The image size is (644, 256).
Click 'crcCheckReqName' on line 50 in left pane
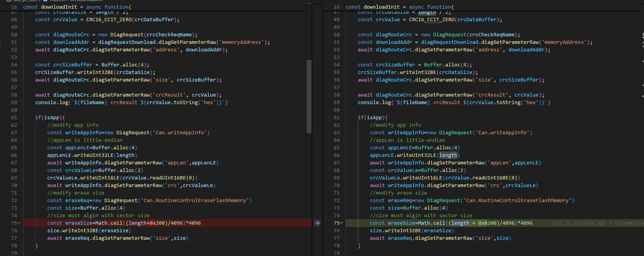pyautogui.click(x=169, y=35)
